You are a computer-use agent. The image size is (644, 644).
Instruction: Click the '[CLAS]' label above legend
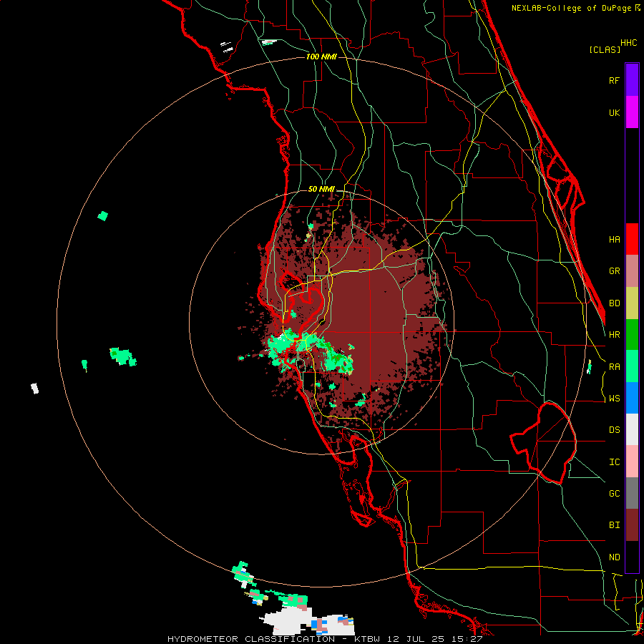tap(605, 49)
